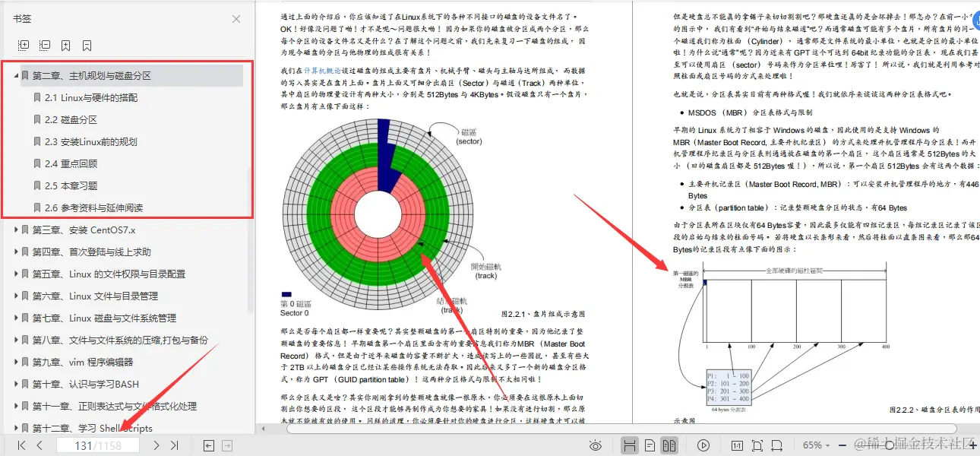This screenshot has height=456, width=980.
Task: Expand the 第十一章 正则表达式 bookmark
Action: click(x=17, y=406)
